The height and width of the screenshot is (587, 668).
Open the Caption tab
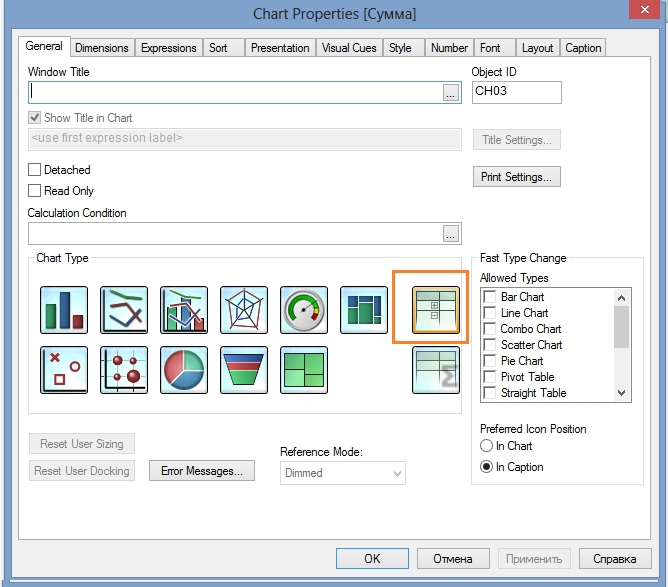point(583,48)
